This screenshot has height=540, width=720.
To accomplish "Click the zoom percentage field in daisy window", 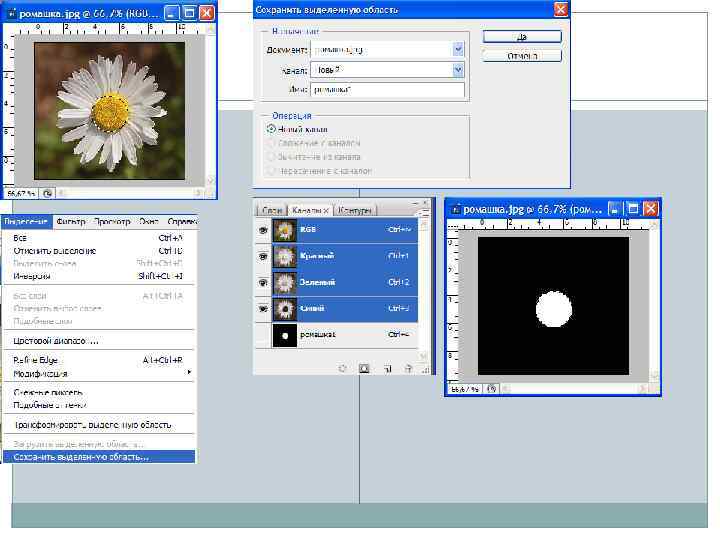I will [22, 194].
